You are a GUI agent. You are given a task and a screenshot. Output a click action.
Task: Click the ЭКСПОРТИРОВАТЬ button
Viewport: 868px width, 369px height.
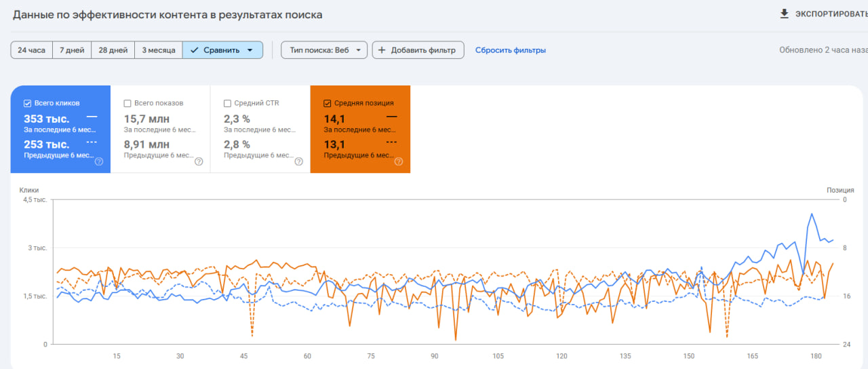(830, 14)
